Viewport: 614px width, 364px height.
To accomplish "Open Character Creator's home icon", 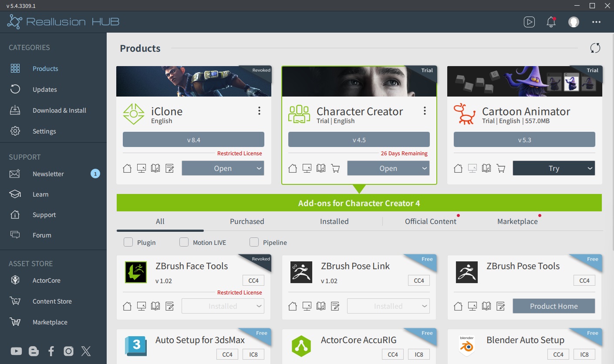I will pos(293,168).
